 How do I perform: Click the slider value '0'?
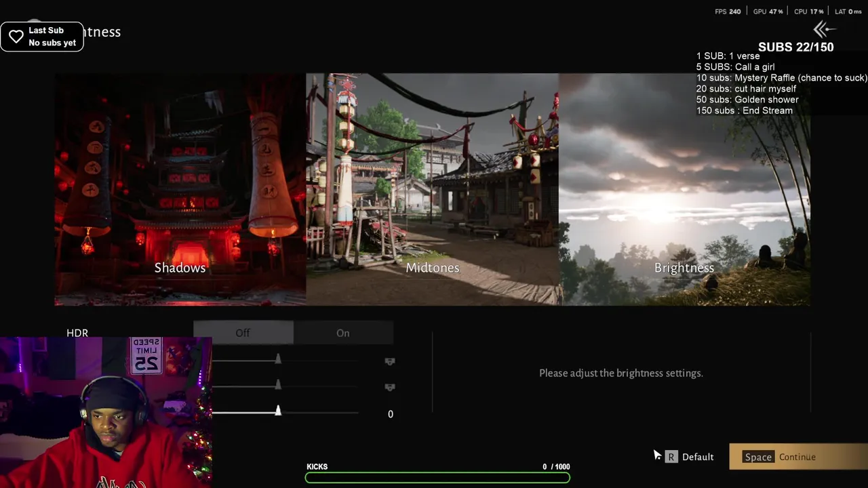click(391, 414)
